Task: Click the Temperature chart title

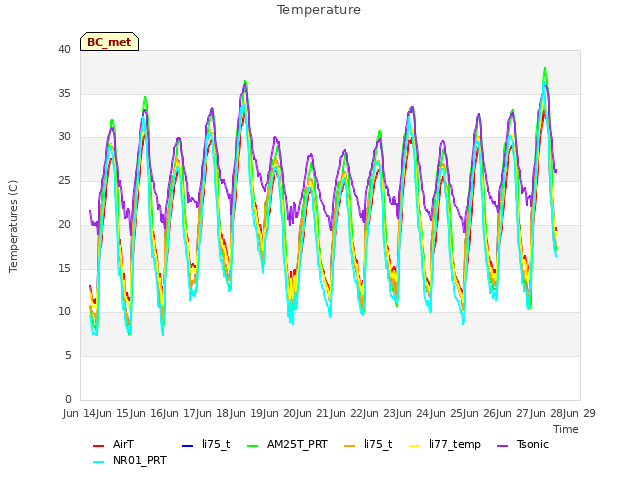Action: click(x=319, y=10)
